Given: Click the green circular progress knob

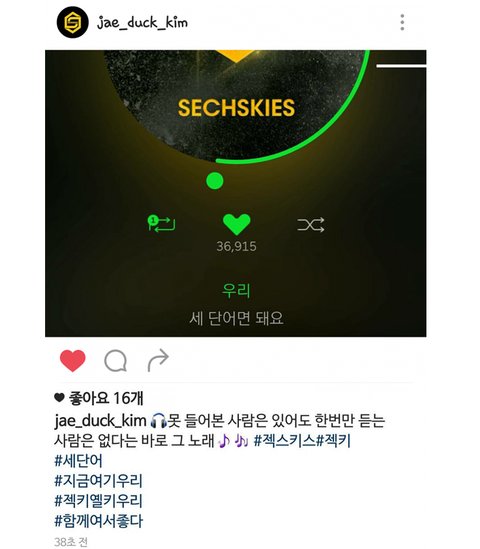Looking at the screenshot, I should [215, 181].
